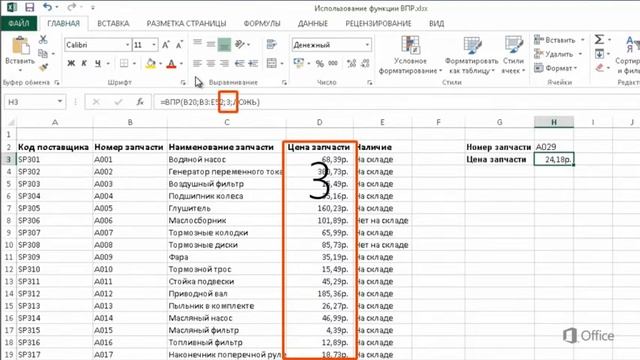
Task: Switch to the РАЗМЕТКА СТРАНИЦЫ tab
Action: click(x=187, y=23)
